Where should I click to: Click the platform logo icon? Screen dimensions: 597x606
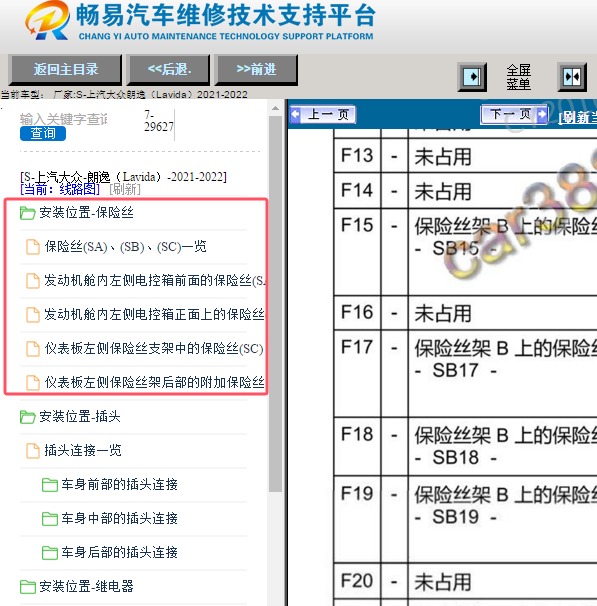(48, 20)
